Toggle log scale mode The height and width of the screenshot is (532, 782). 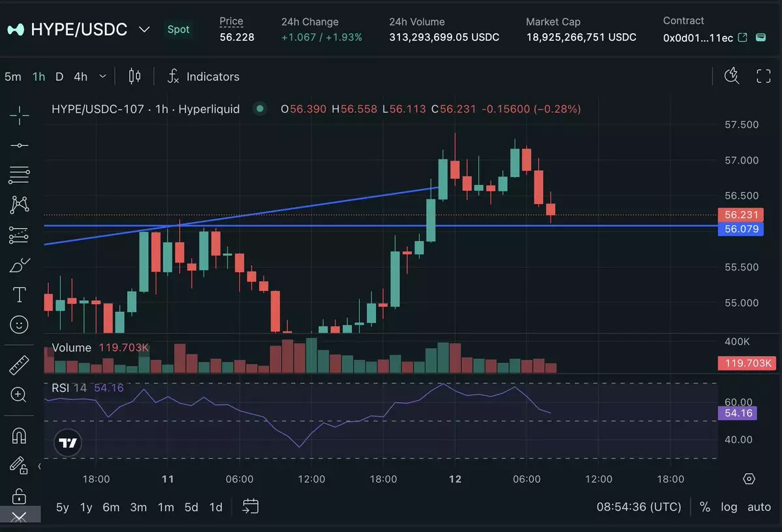click(729, 507)
